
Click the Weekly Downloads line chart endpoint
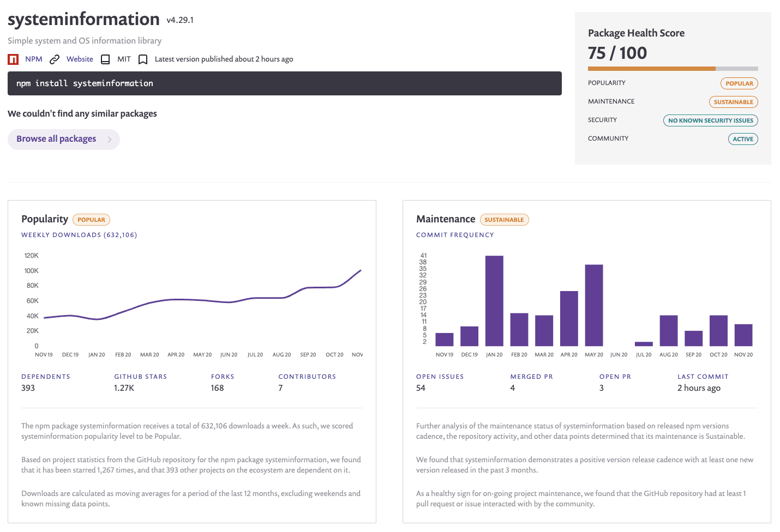tap(360, 270)
